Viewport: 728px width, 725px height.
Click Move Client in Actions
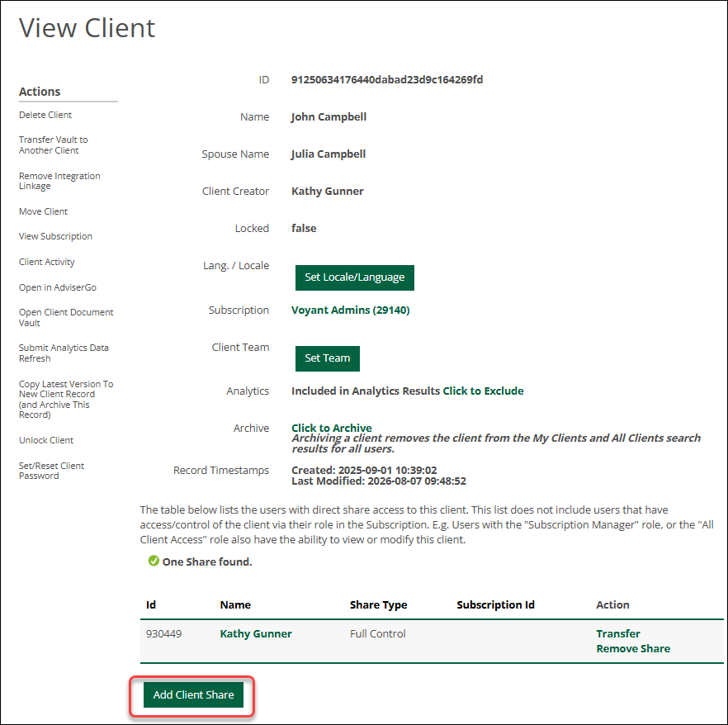click(43, 211)
